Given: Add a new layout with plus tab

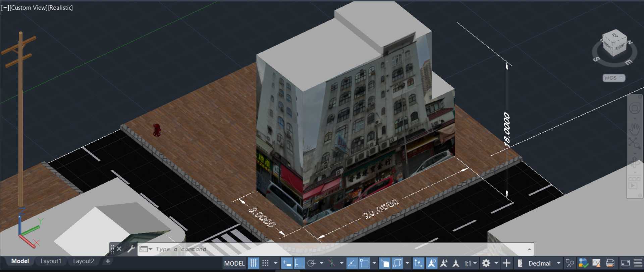Looking at the screenshot, I should 108,261.
